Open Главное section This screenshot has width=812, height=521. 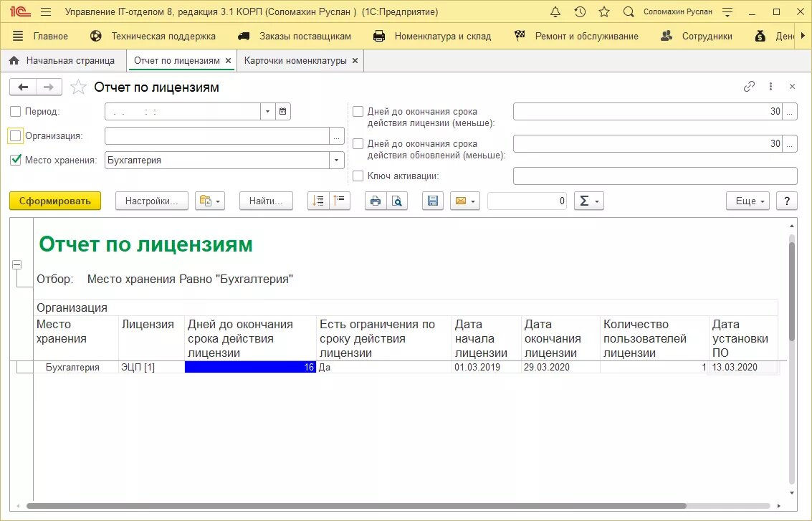click(x=51, y=37)
